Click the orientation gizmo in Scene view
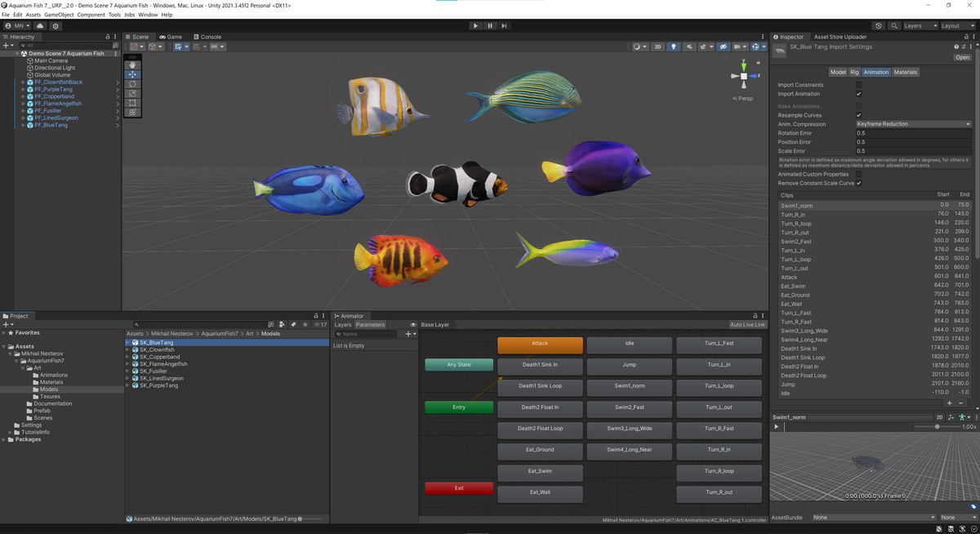 [x=744, y=75]
